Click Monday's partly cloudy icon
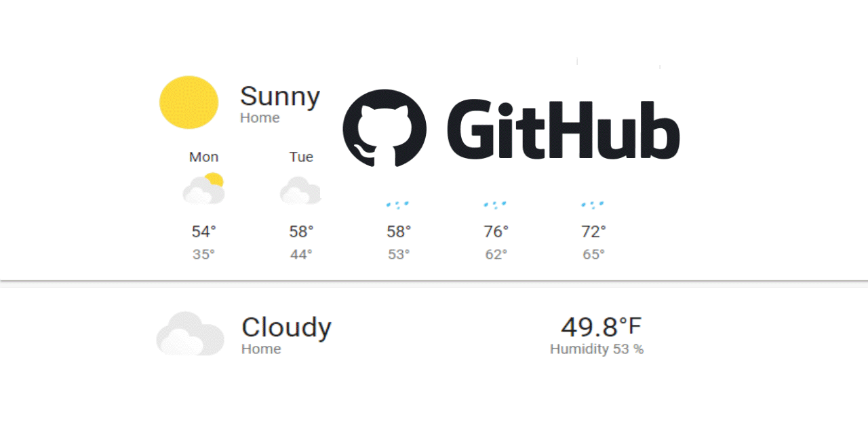Viewport: 868px width, 434px height. (203, 189)
